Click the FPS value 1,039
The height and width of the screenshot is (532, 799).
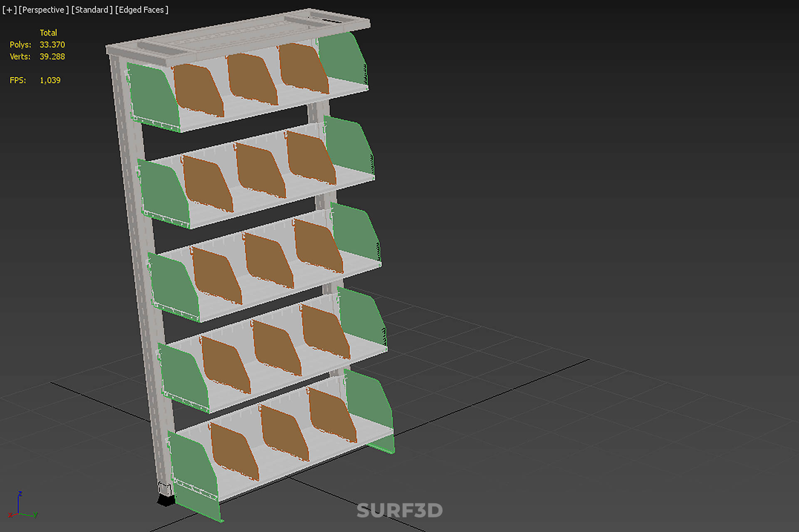point(50,80)
